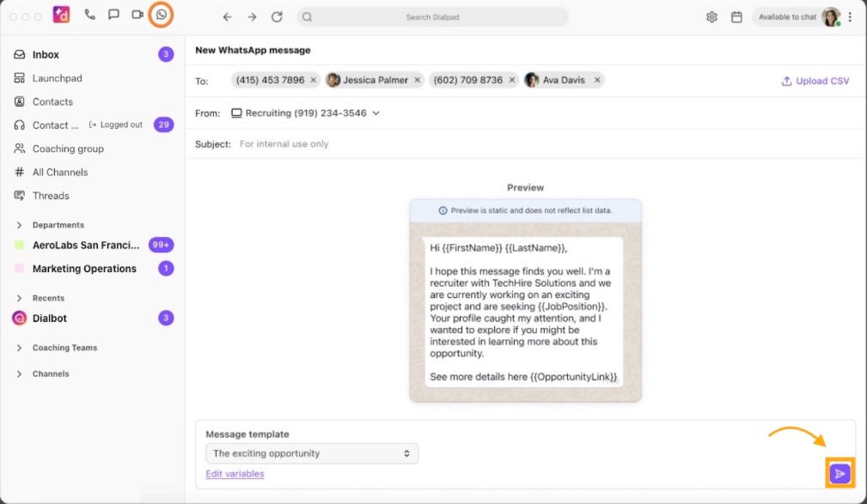Open the Contact center item
The height and width of the screenshot is (504, 867).
tap(55, 125)
